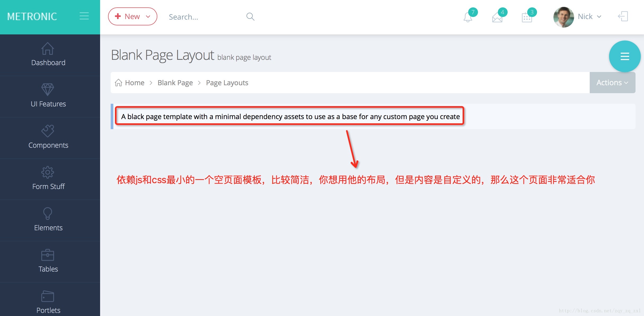Viewport: 644px width, 316px height.
Task: Open the Portlets sidebar item
Action: (x=48, y=302)
